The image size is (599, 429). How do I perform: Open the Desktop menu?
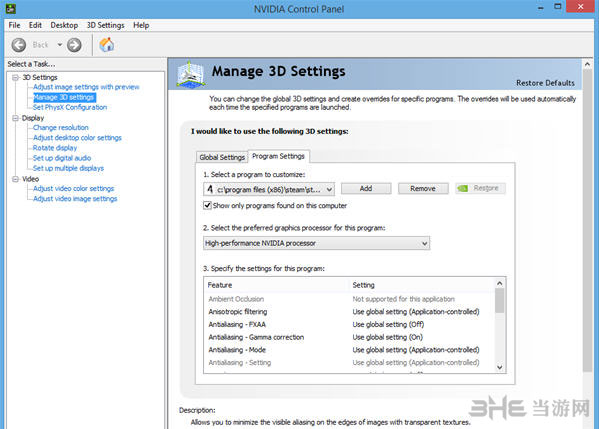(64, 25)
